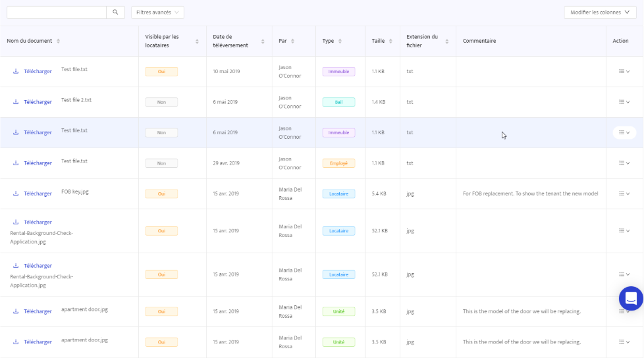Sort by Date de téléversement column
Screen dimensions: 644x358
(x=263, y=41)
